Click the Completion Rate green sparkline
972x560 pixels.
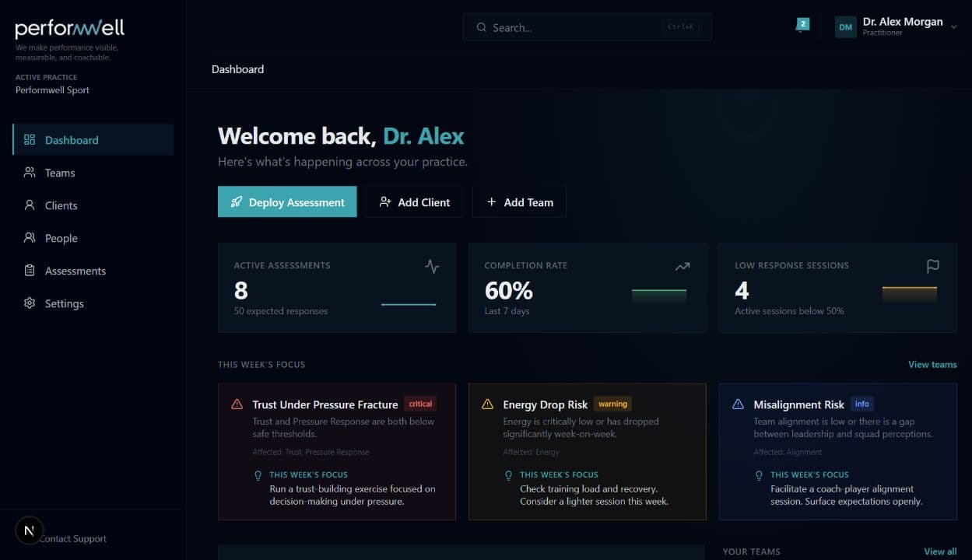pos(659,295)
